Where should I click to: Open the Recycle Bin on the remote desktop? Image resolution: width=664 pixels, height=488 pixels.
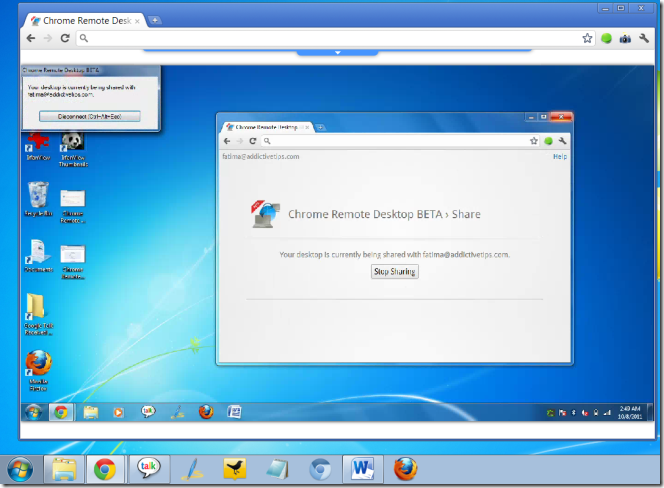[x=37, y=197]
